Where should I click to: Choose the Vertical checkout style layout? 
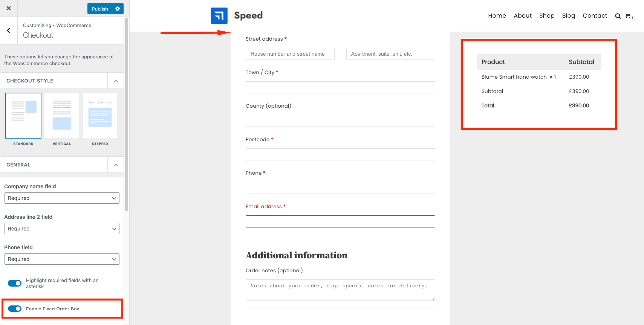pos(62,116)
